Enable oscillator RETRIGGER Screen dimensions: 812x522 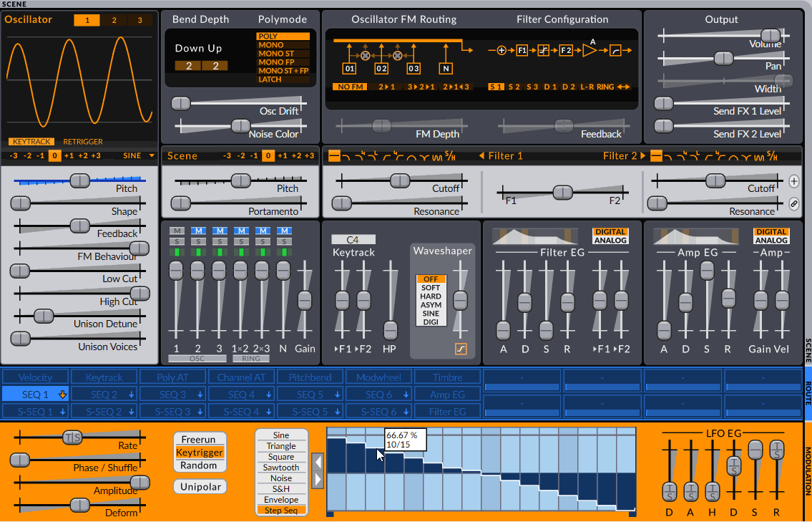click(83, 142)
